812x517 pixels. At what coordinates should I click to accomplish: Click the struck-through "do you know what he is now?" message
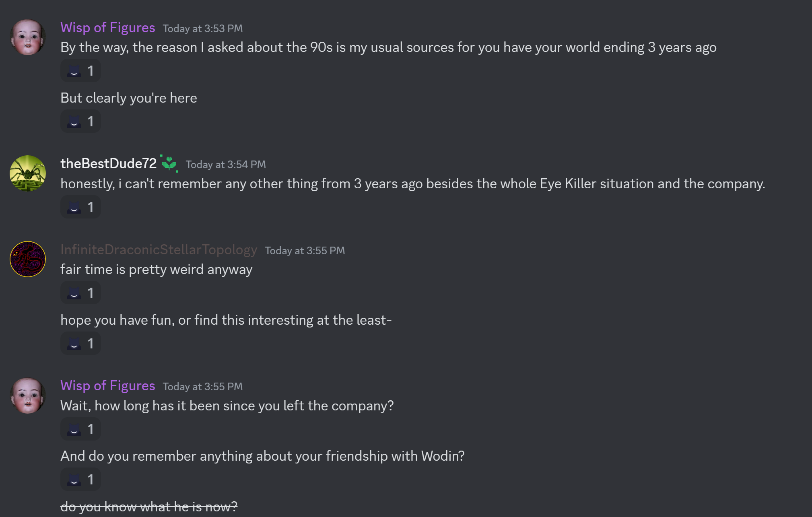pyautogui.click(x=149, y=507)
